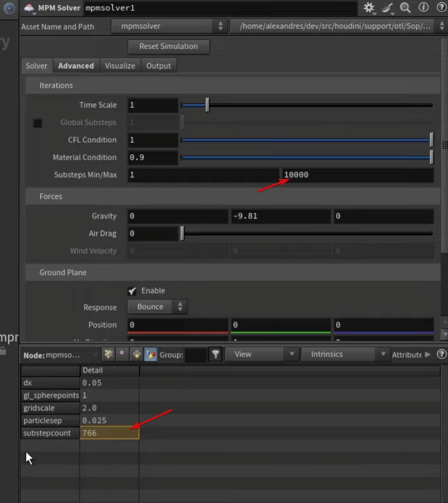This screenshot has width=448, height=503.
Task: Click the Position X field
Action: click(x=177, y=325)
